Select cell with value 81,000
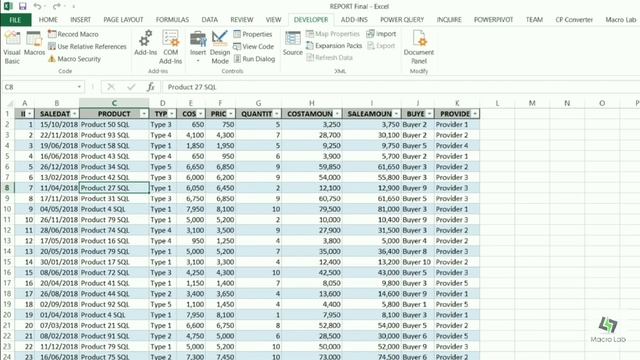Image resolution: width=640 pixels, height=360 pixels. pos(371,209)
